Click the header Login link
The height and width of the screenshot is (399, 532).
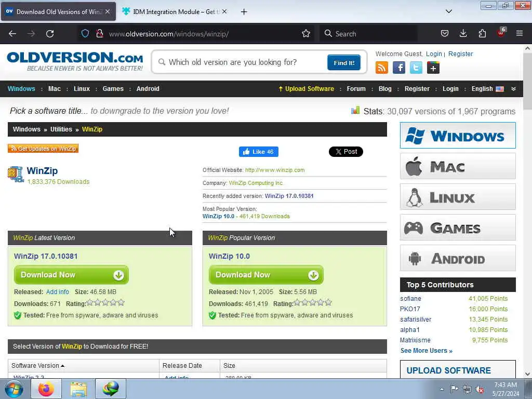coord(434,54)
